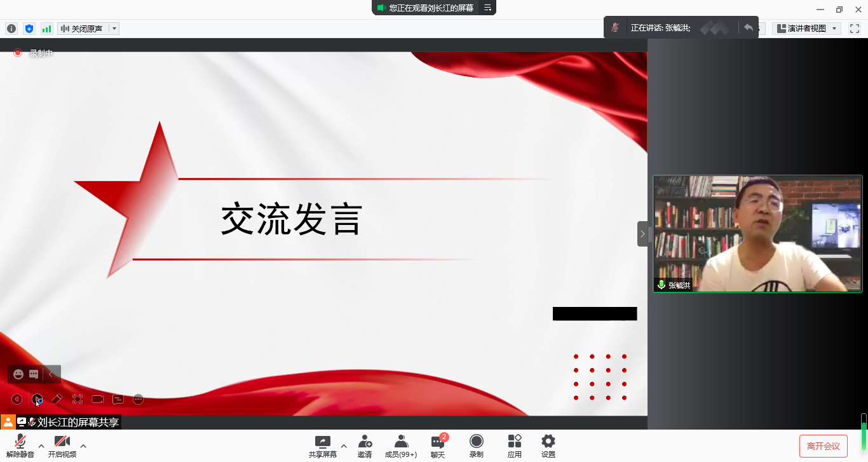Open the options menu on the viewing-screen banner
The image size is (868, 462).
tap(487, 8)
